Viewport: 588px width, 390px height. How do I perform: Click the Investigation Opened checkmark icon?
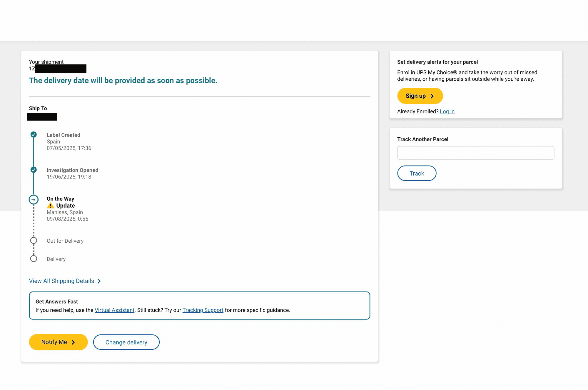tap(34, 170)
